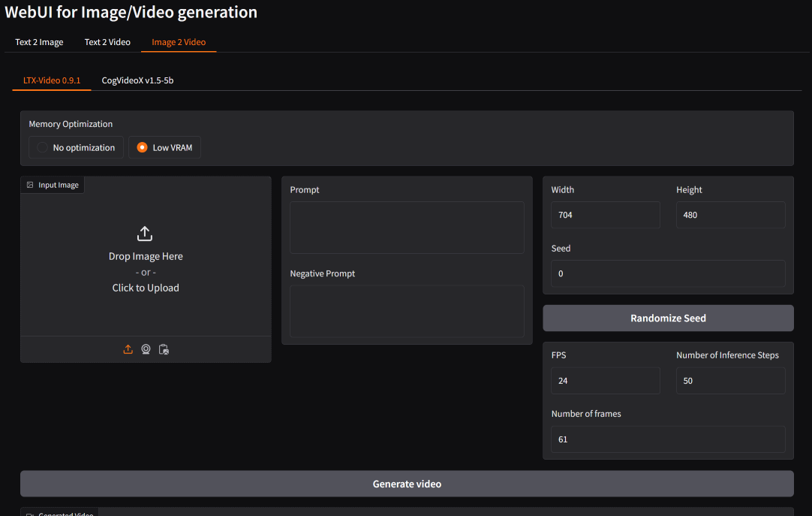Select the Low VRAM radio option

(164, 148)
